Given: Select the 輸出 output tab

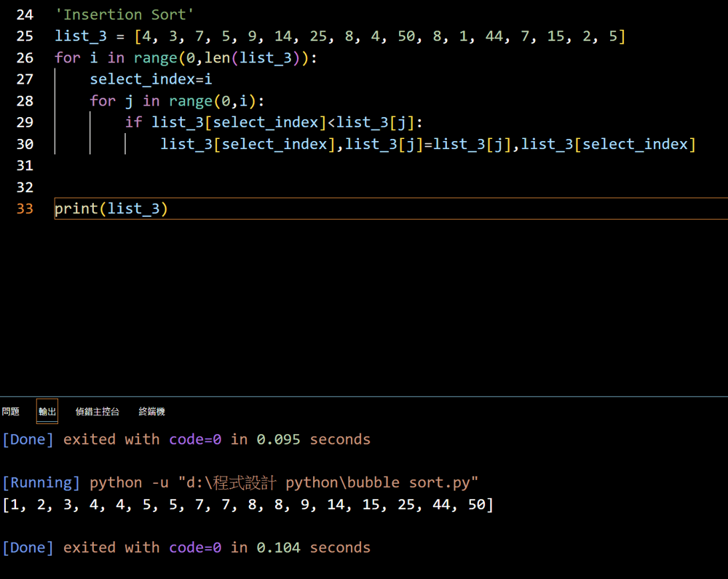Looking at the screenshot, I should [47, 412].
